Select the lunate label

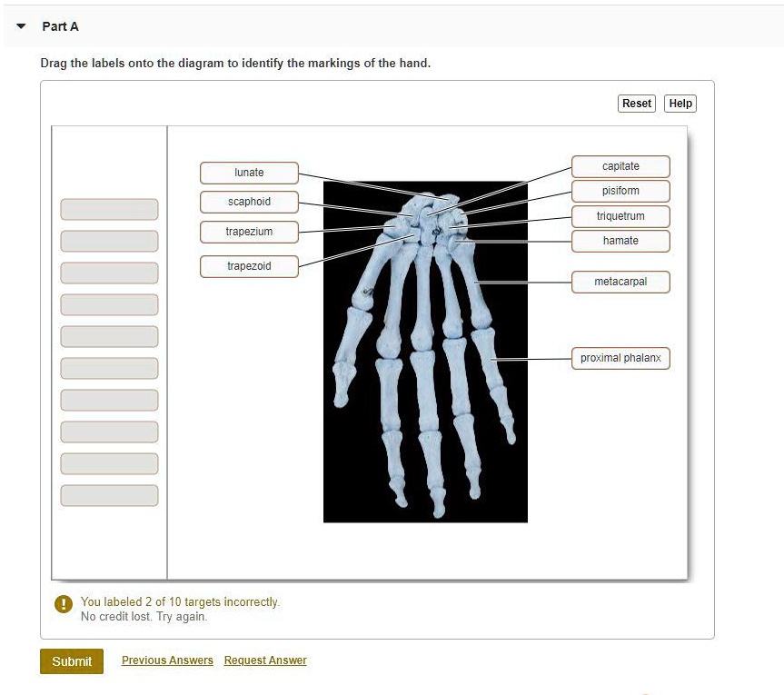[x=249, y=173]
